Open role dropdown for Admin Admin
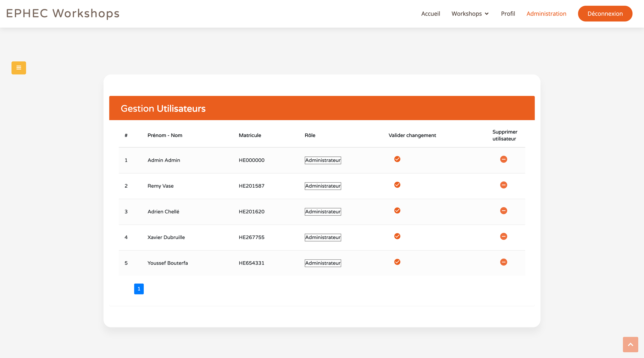Viewport: 644px width, 358px height. click(323, 160)
